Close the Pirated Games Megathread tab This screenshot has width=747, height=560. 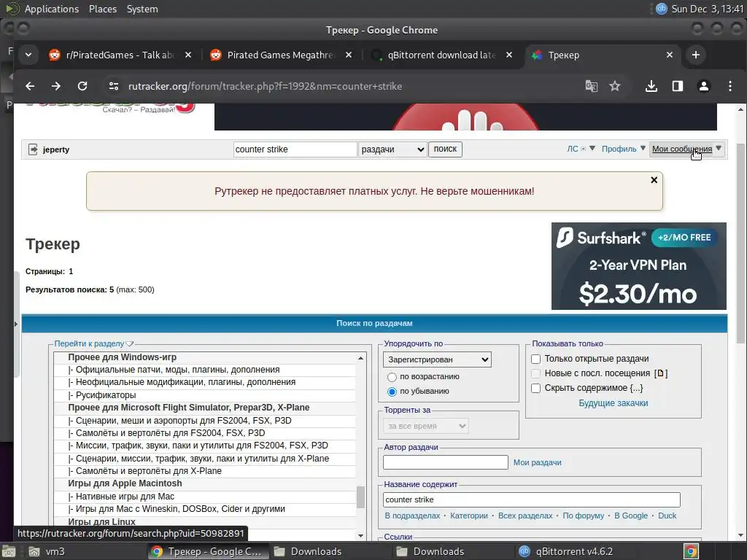pyautogui.click(x=349, y=55)
